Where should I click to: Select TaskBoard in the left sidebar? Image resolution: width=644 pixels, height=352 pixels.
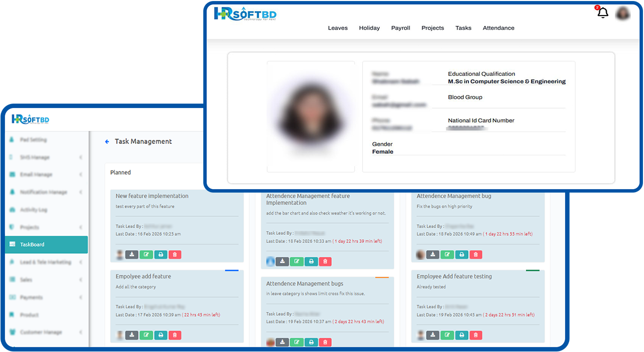(x=46, y=244)
